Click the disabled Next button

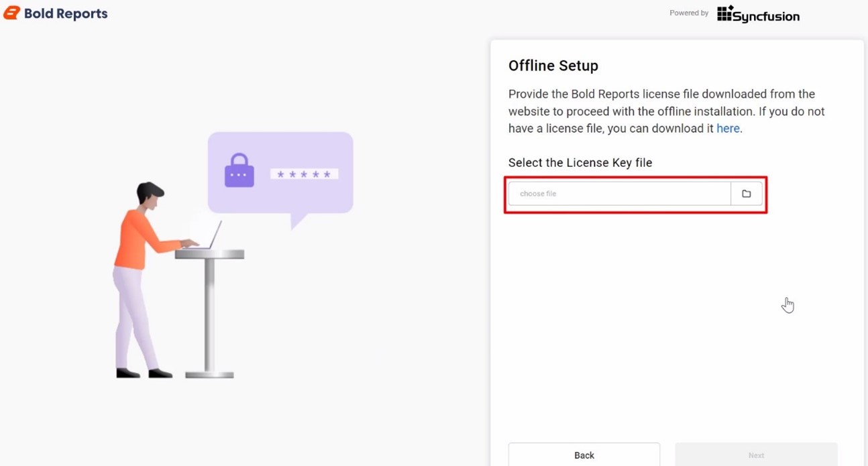[756, 455]
